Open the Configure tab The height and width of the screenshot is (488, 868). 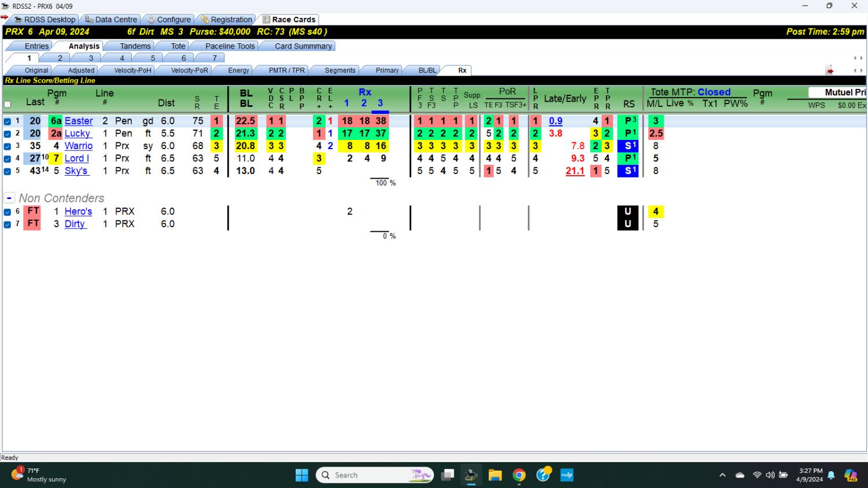tap(168, 20)
